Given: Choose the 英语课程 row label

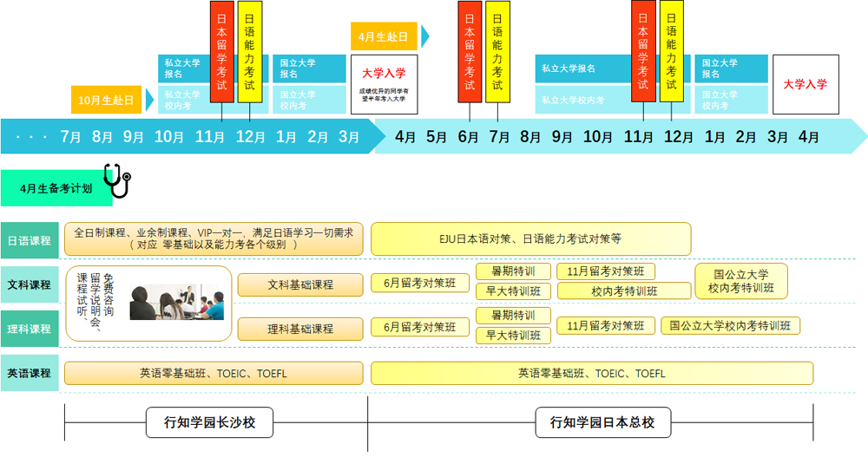Looking at the screenshot, I should click(30, 373).
